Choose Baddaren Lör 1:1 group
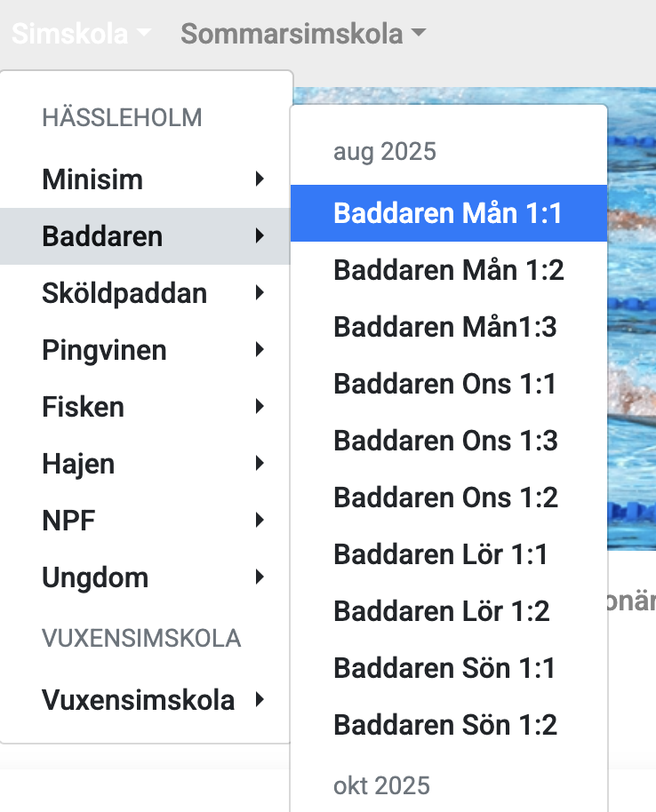 coord(441,554)
